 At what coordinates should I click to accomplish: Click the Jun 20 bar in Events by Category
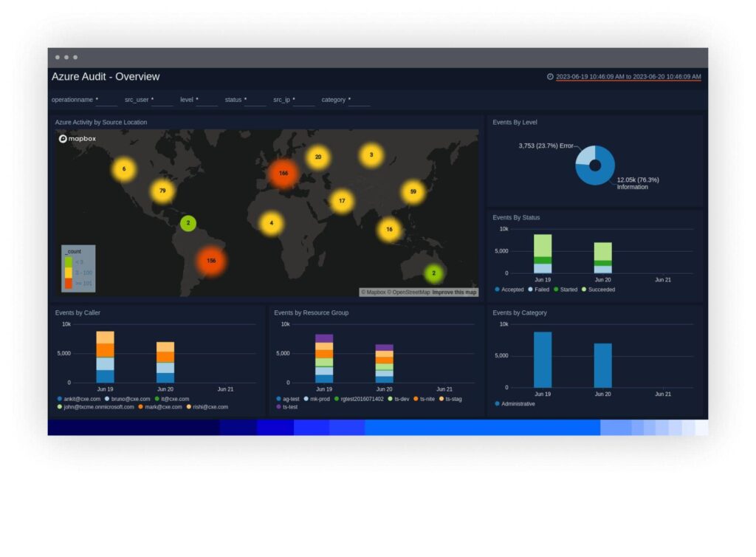pyautogui.click(x=602, y=366)
